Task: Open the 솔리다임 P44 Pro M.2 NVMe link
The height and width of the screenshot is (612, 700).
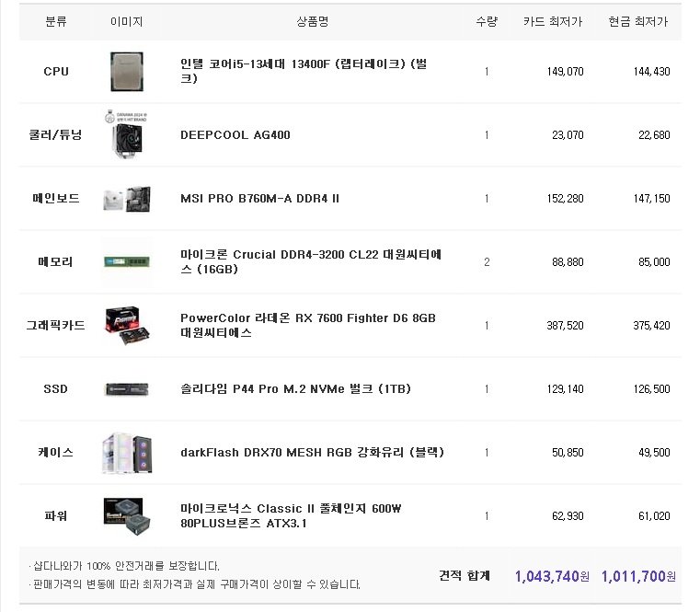Action: tap(295, 388)
